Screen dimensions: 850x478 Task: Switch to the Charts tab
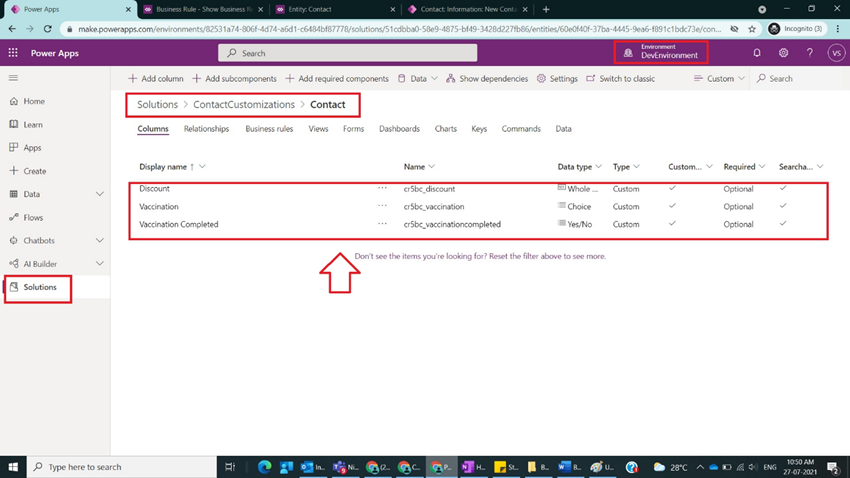tap(446, 129)
